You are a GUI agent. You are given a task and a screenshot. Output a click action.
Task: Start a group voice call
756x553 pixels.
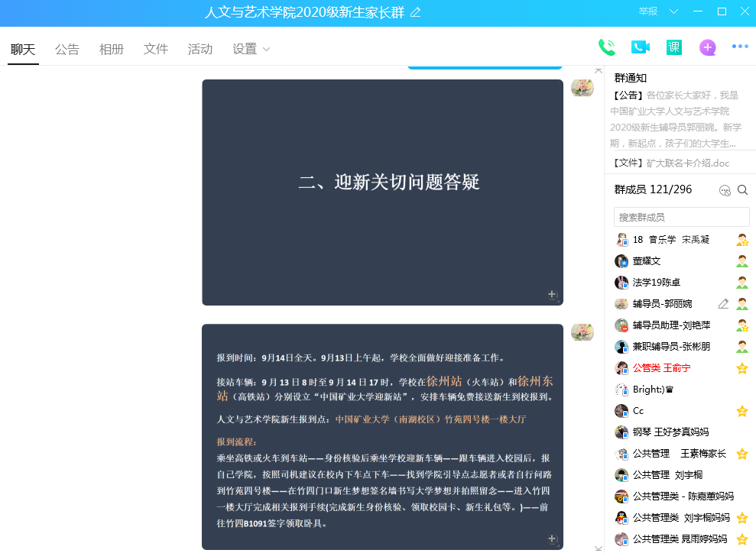[x=606, y=47]
